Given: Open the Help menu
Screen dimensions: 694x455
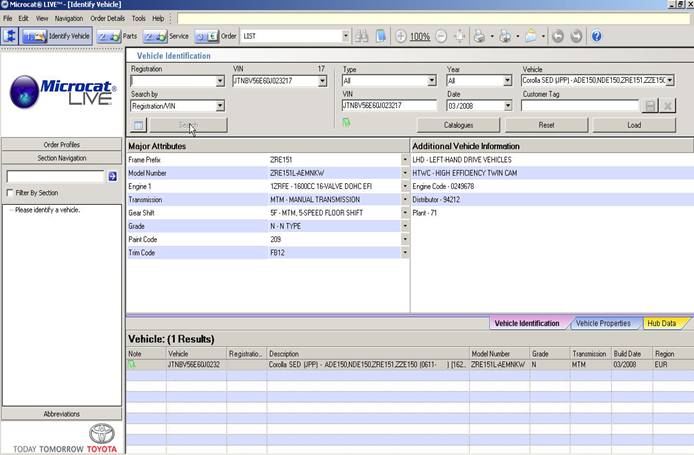Looking at the screenshot, I should pos(158,19).
